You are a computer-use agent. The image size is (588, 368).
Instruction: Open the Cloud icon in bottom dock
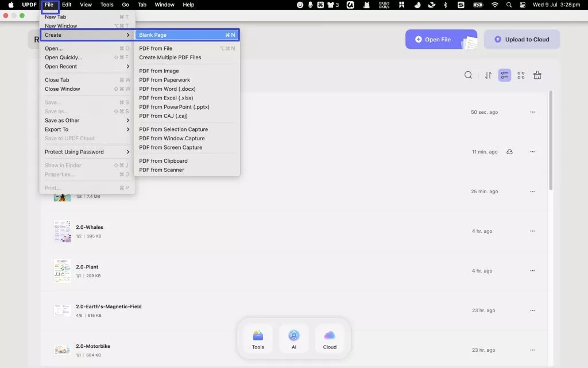click(330, 339)
